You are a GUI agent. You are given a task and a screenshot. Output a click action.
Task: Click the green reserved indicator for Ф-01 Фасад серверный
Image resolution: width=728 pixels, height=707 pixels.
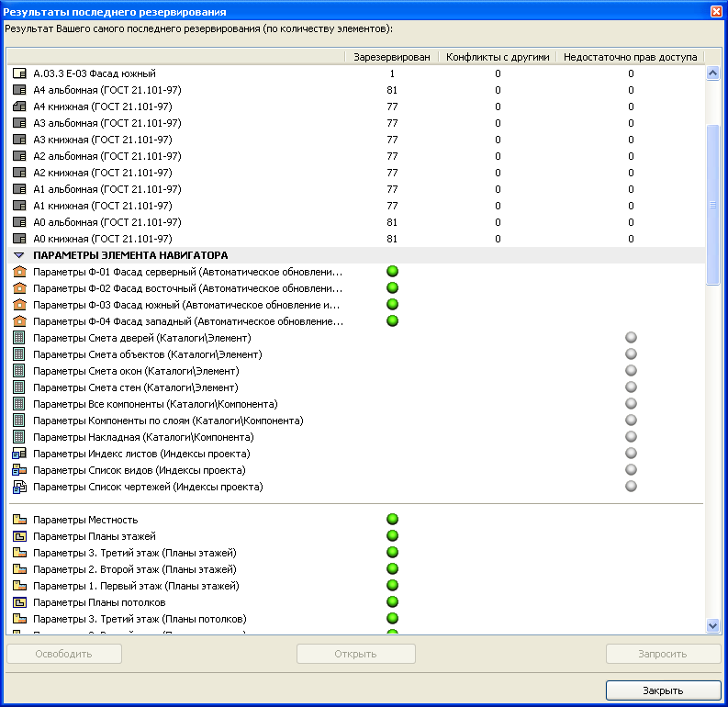[x=392, y=271]
